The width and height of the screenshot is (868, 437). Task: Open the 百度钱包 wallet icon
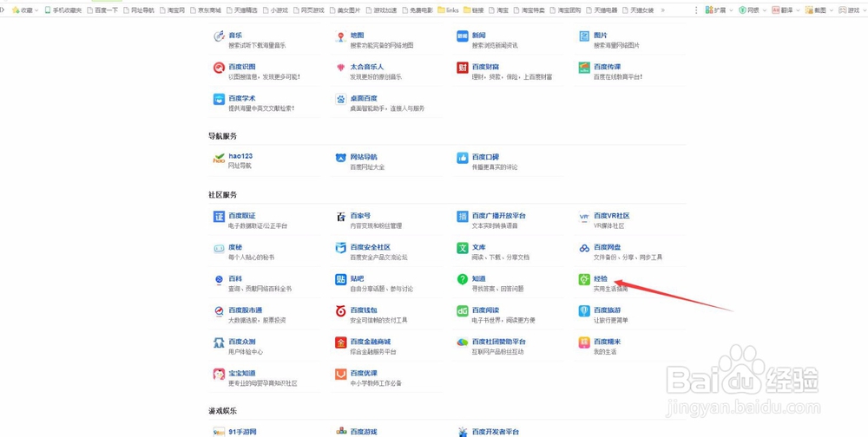[x=340, y=311]
